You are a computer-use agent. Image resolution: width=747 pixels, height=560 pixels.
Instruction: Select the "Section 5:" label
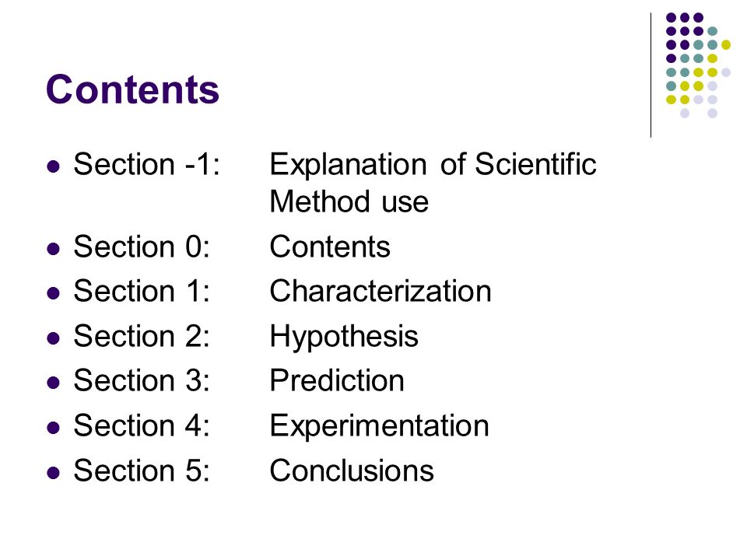click(x=142, y=471)
